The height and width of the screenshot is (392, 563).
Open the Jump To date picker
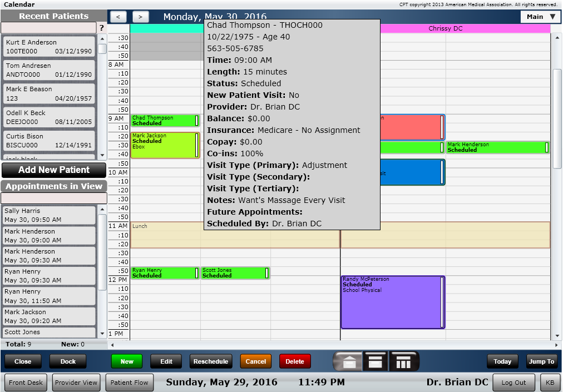point(541,361)
